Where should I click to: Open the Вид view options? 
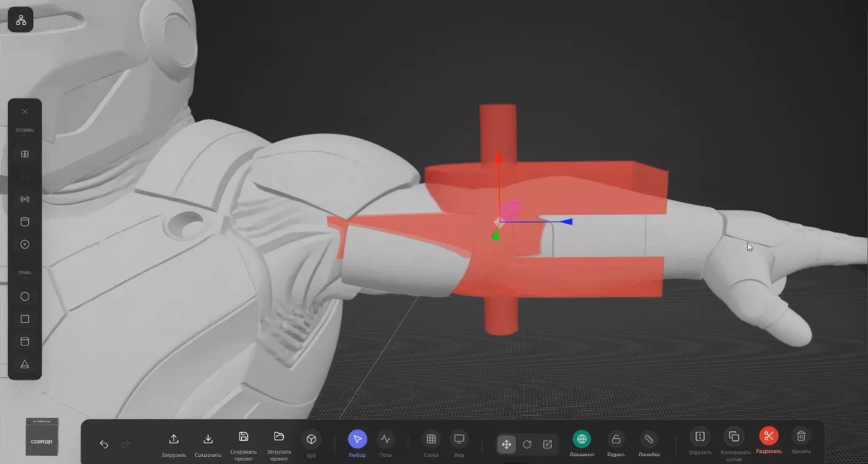click(459, 444)
